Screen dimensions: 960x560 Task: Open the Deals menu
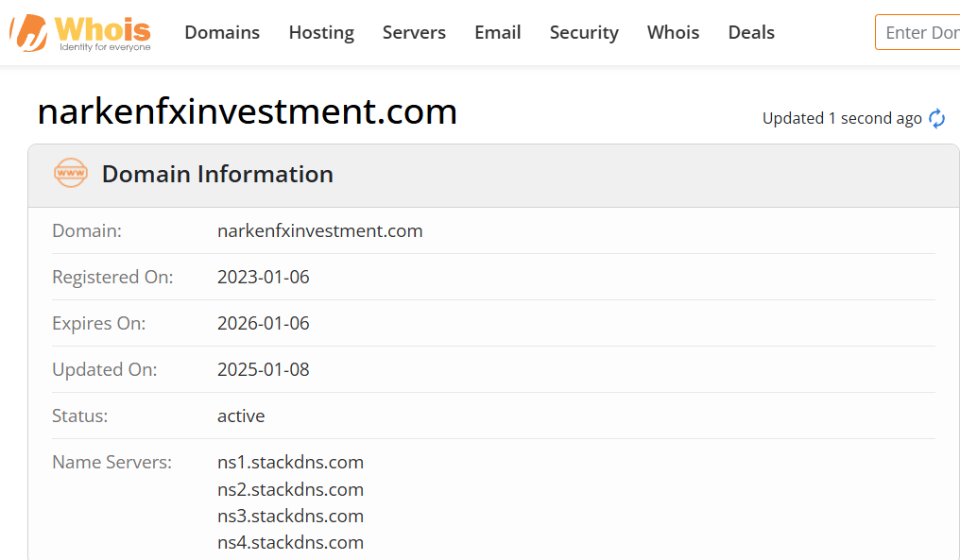coord(751,32)
